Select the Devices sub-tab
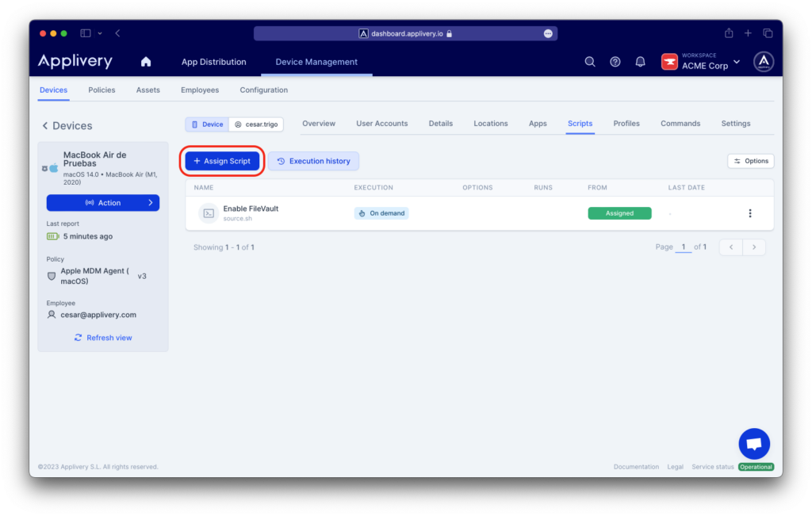This screenshot has width=812, height=516. click(53, 90)
